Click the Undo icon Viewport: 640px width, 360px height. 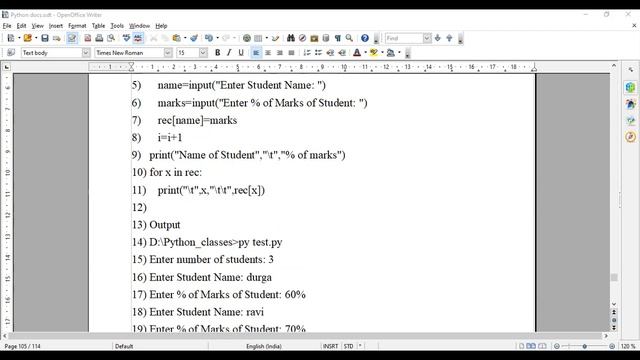click(x=209, y=38)
